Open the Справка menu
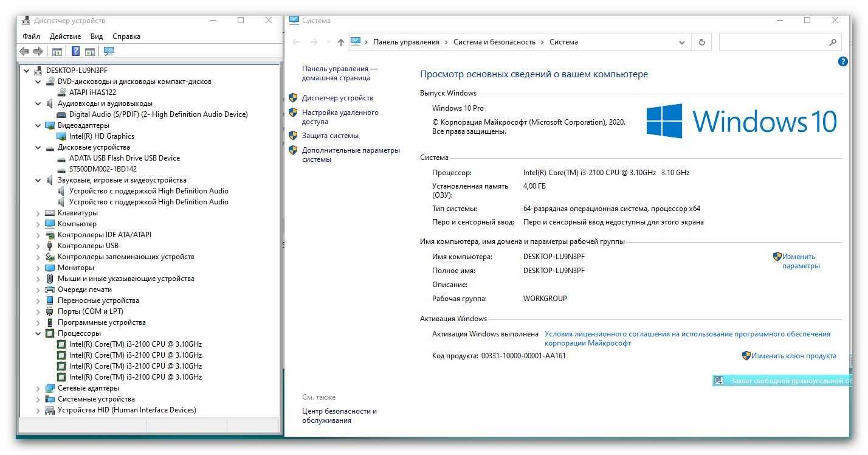The width and height of the screenshot is (868, 455). [x=126, y=36]
